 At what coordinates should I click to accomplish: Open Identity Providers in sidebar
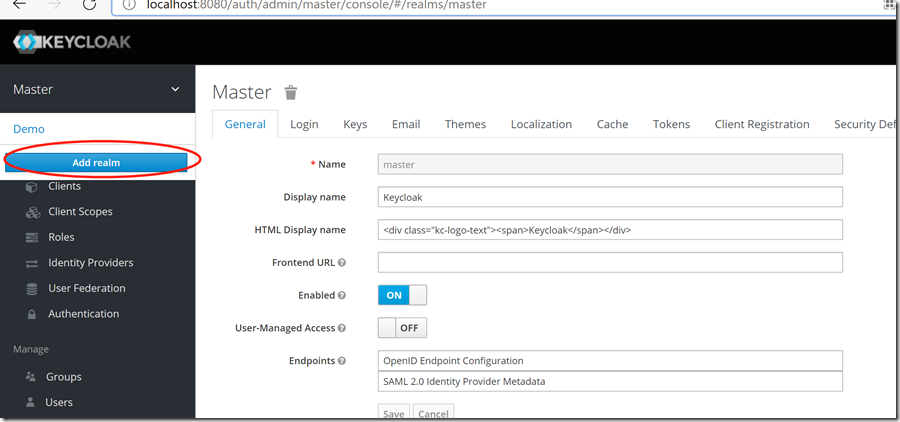click(x=91, y=262)
